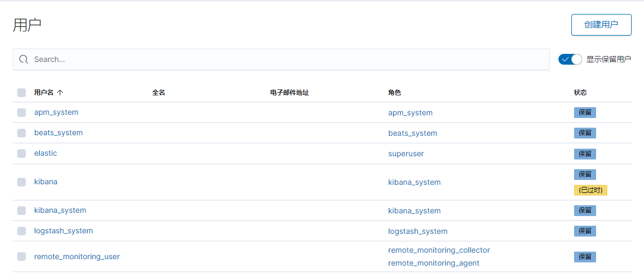Open the logstash_system user details

[x=63, y=231]
